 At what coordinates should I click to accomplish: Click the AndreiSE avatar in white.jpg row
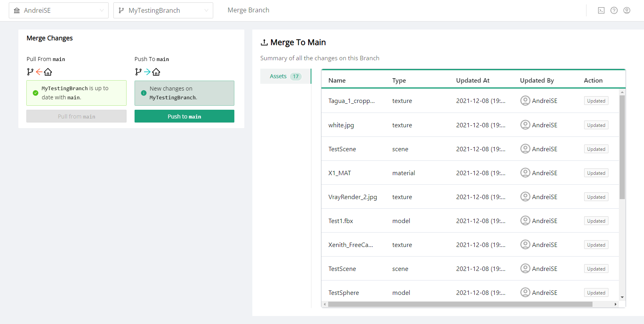tap(525, 125)
